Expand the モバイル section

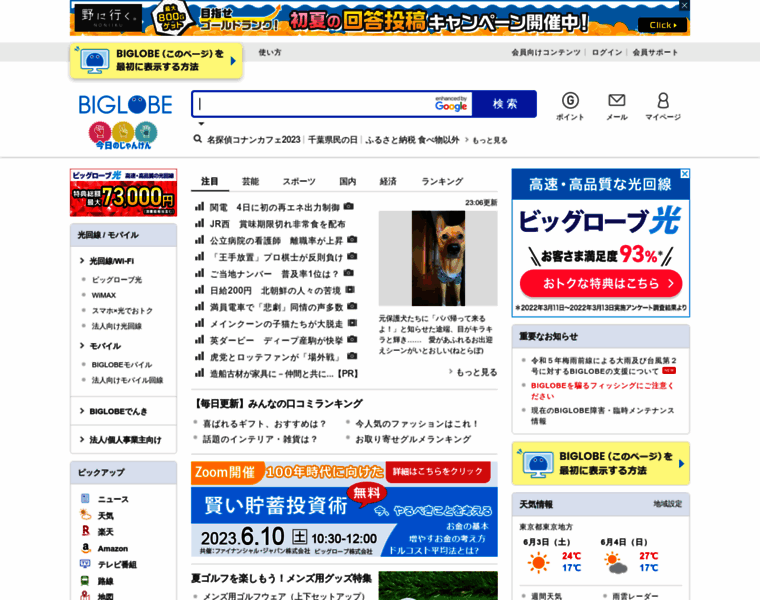click(105, 346)
